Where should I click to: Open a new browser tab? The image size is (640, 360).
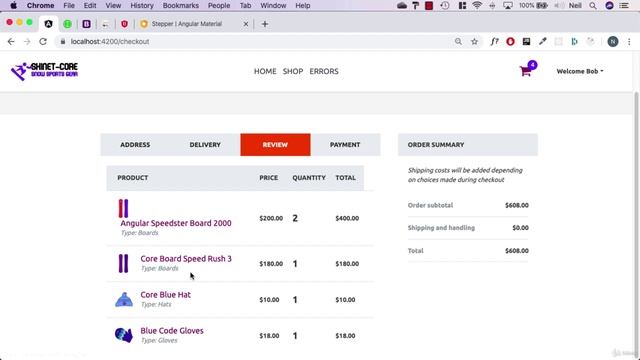[x=265, y=24]
